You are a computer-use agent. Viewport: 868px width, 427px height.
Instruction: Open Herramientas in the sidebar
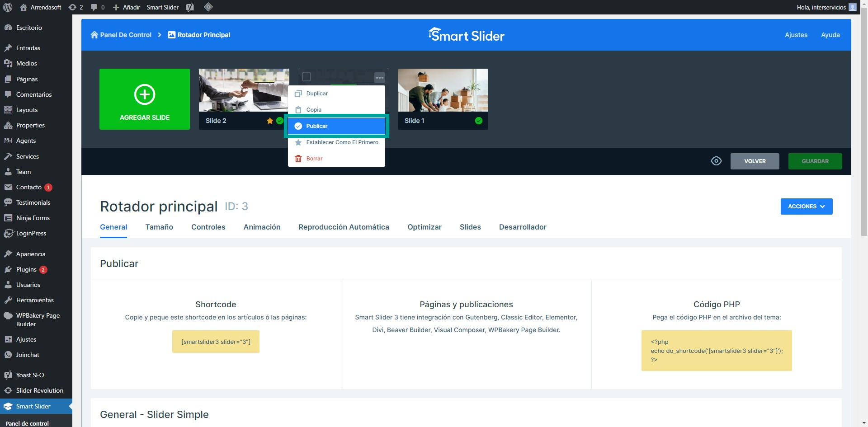(x=36, y=300)
